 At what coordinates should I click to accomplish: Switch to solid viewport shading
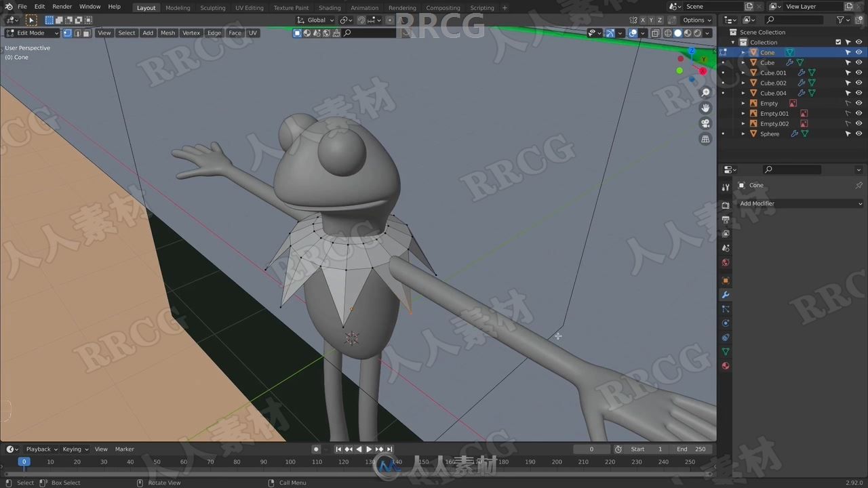[677, 33]
